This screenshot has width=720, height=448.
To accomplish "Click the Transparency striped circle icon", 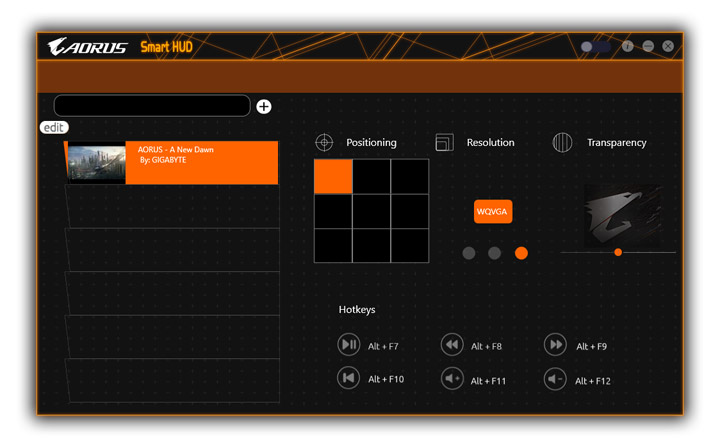I will (x=562, y=142).
